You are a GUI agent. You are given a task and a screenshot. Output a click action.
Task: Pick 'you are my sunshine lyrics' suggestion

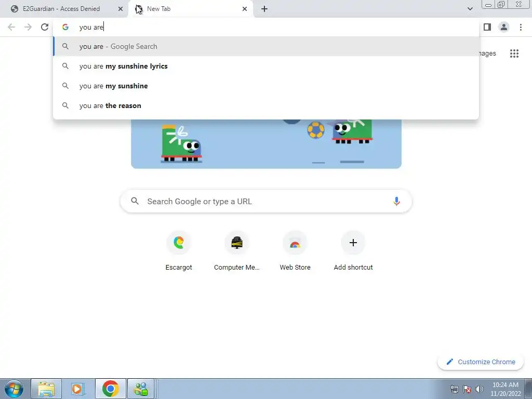(266, 66)
